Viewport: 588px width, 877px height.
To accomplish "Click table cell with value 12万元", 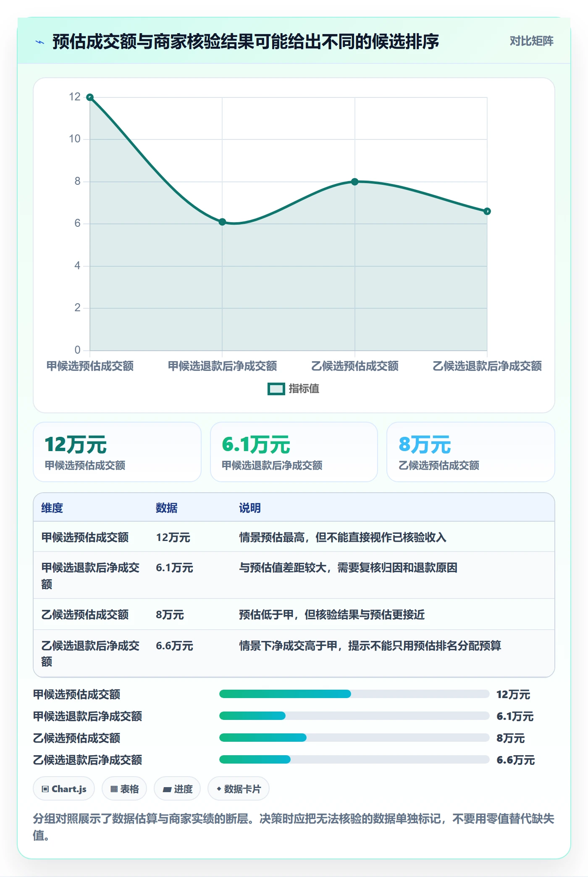I will tap(173, 537).
